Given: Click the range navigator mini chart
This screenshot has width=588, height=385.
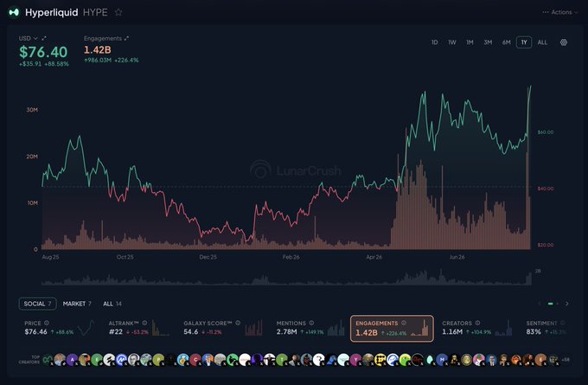Looking at the screenshot, I should click(x=286, y=277).
